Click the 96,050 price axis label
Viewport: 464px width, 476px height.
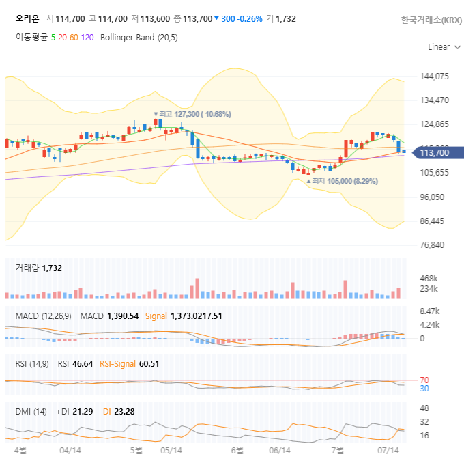[432, 197]
